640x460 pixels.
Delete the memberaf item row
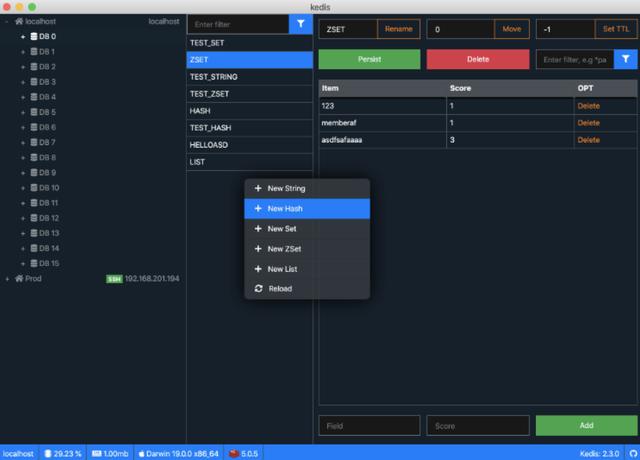tap(588, 123)
